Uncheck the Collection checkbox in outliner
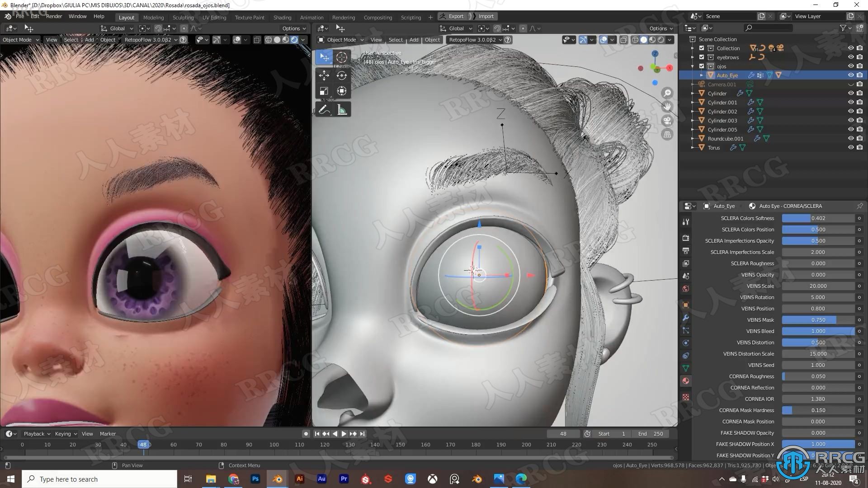The width and height of the screenshot is (868, 488). [x=702, y=48]
